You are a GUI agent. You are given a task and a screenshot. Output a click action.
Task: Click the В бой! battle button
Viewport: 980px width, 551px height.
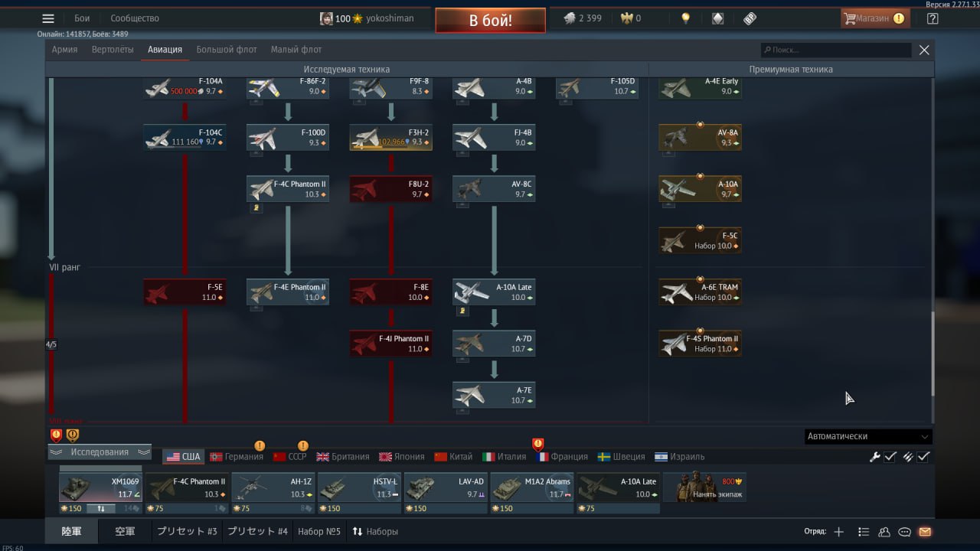491,21
